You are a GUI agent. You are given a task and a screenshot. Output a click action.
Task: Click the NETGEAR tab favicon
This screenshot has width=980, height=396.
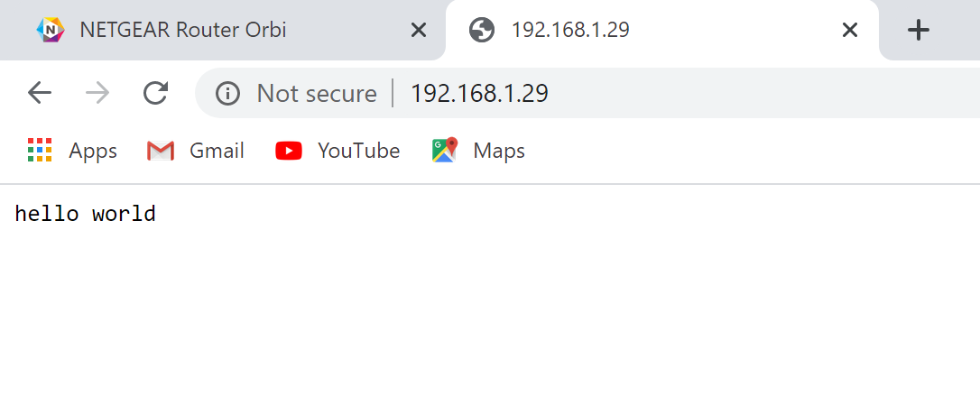[x=51, y=30]
